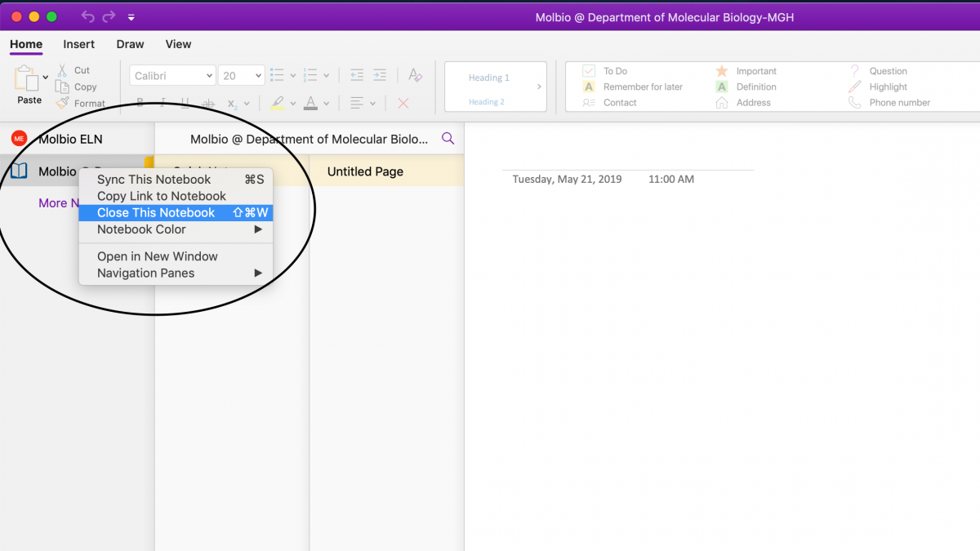The image size is (980, 551).
Task: Click the Paste clipboard icon
Action: pyautogui.click(x=25, y=79)
